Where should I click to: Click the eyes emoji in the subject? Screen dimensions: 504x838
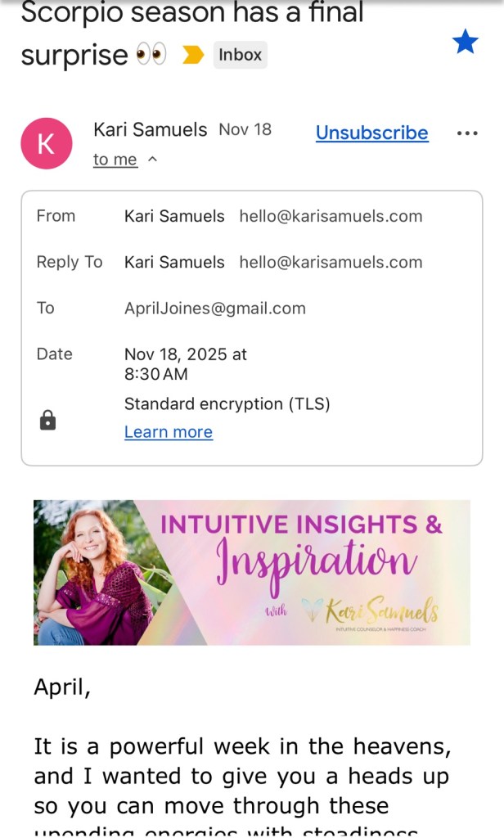coord(151,55)
